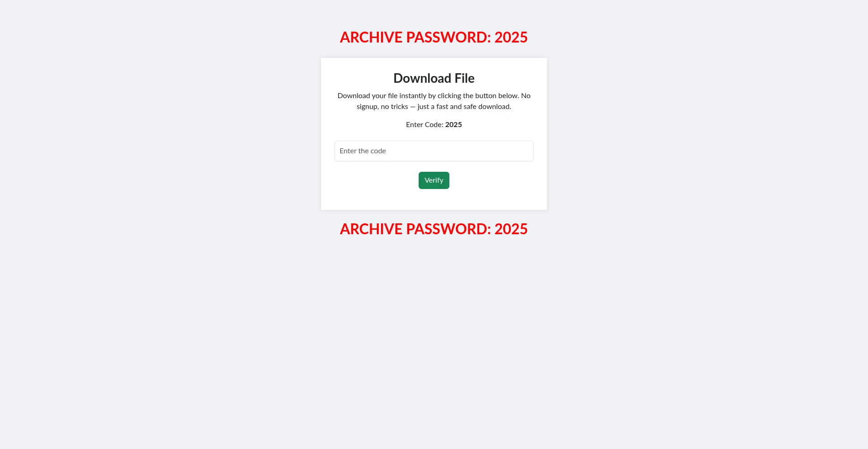Viewport: 868px width, 449px height.
Task: Click the word 'ARCHIVE' in bottom heading
Action: tap(371, 229)
